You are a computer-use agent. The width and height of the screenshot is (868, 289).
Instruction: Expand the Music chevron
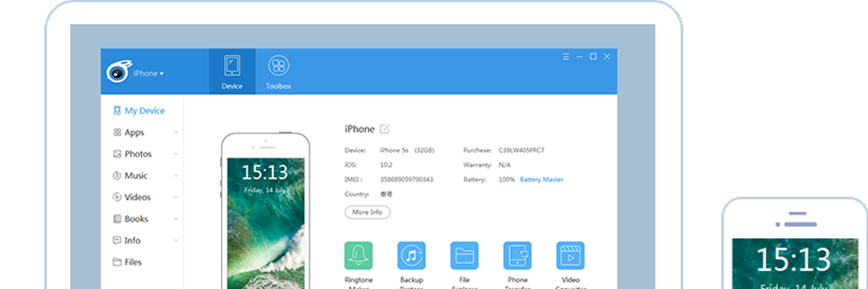point(176,176)
